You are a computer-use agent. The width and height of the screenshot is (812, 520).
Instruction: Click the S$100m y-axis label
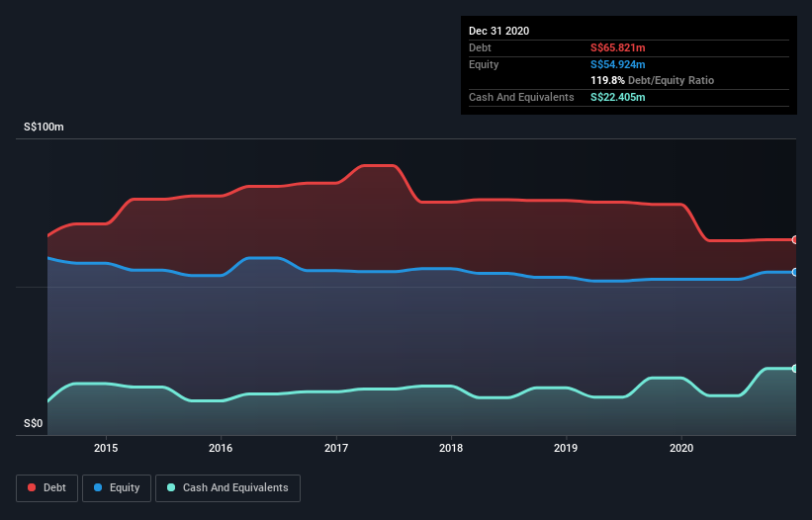[x=44, y=127]
